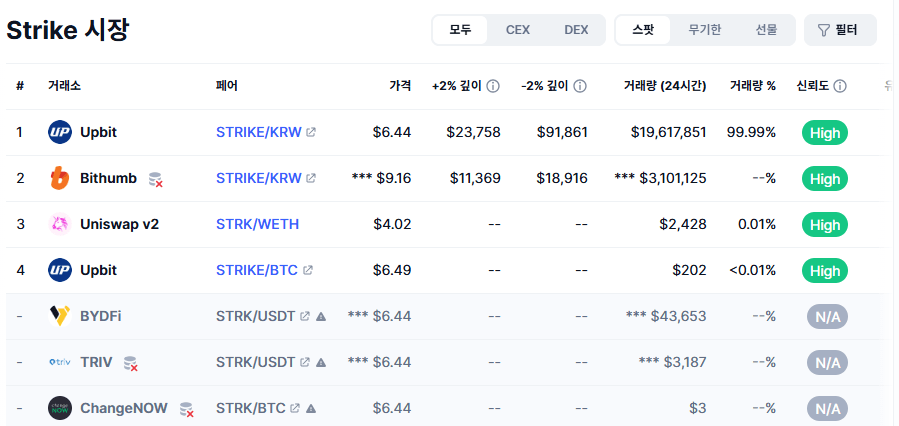
Task: Click the database error icon beside TRIV
Action: tap(131, 363)
